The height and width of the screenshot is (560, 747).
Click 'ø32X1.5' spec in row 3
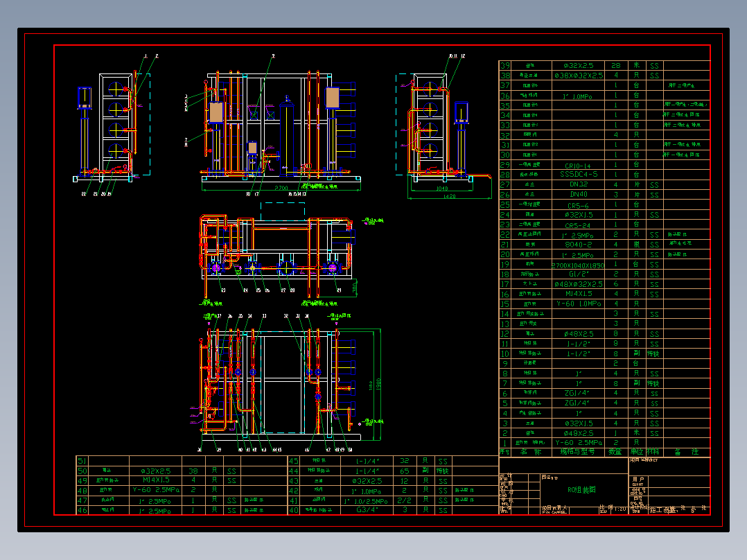click(x=579, y=423)
